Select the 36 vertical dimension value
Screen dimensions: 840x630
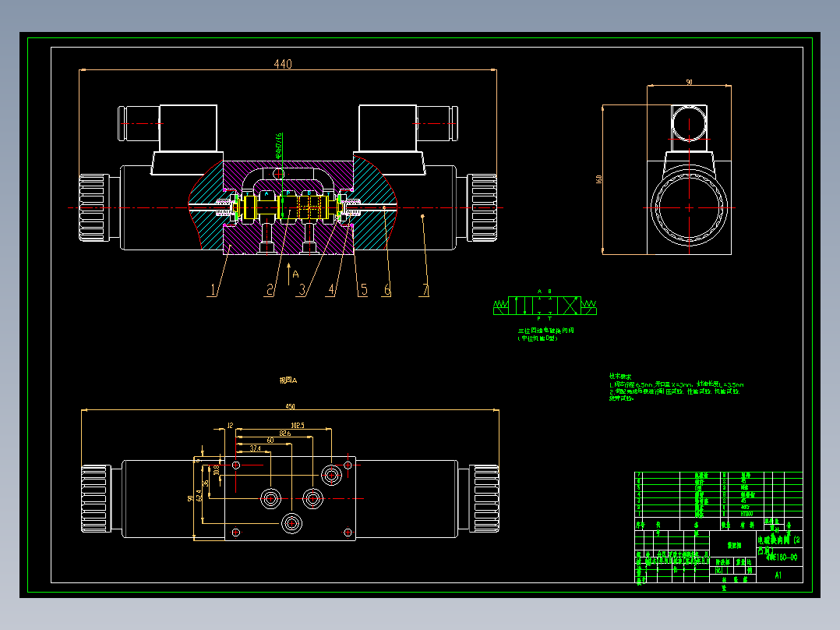point(206,483)
